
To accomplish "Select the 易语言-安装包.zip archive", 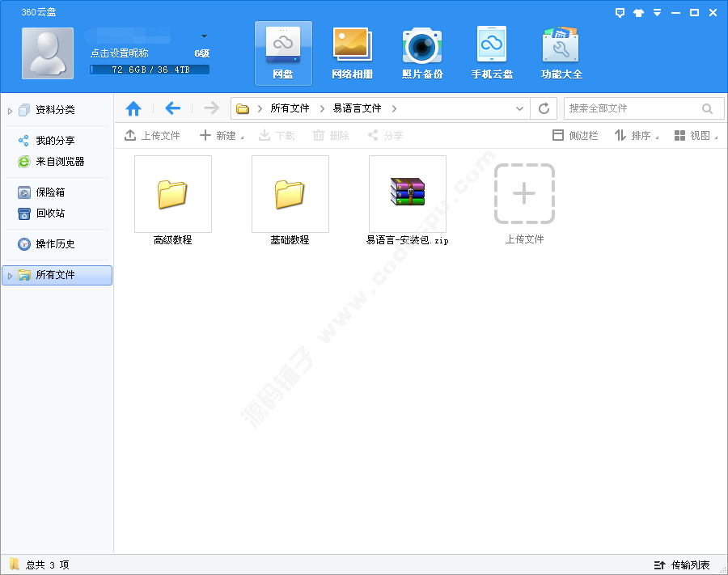I will pyautogui.click(x=408, y=194).
